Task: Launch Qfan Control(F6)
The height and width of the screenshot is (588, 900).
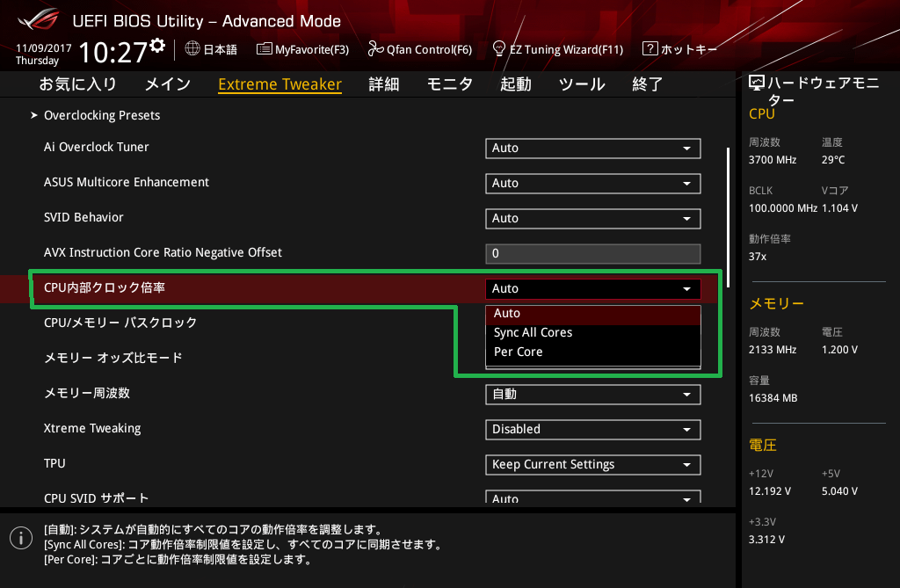Action: (420, 49)
